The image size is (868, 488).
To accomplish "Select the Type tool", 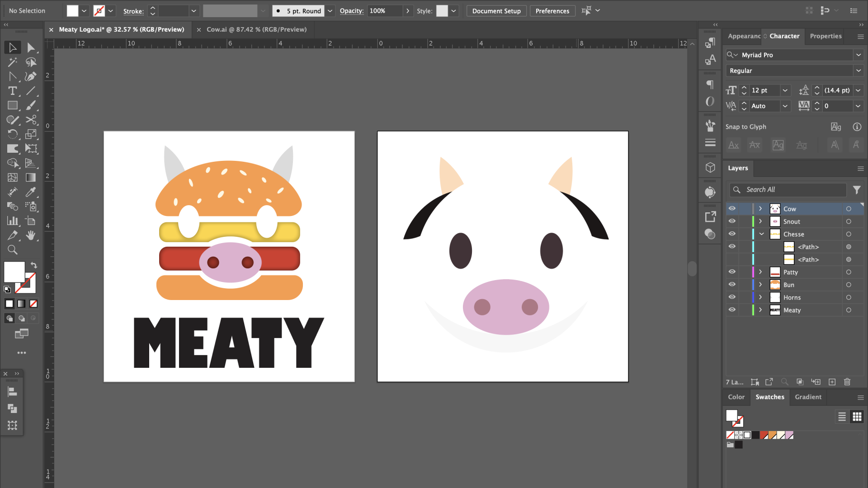I will pos(13,91).
